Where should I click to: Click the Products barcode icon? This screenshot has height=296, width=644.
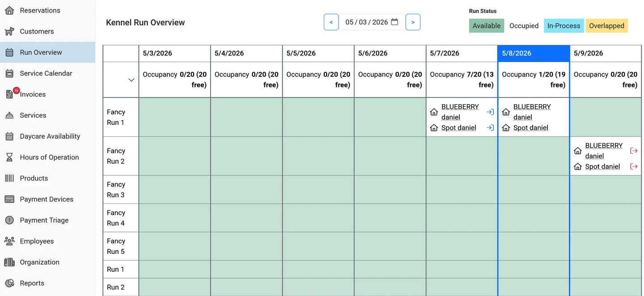click(9, 178)
